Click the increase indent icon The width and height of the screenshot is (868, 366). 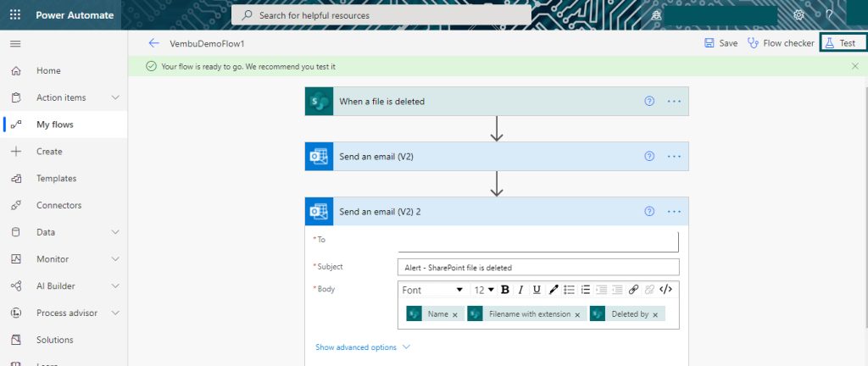[618, 290]
